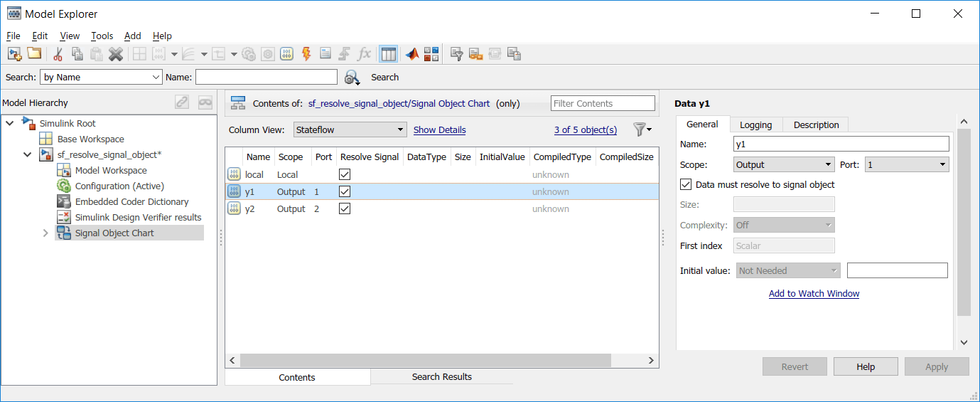The image size is (980, 402).
Task: Click the MATLAB logo toolbar icon
Action: coord(412,54)
